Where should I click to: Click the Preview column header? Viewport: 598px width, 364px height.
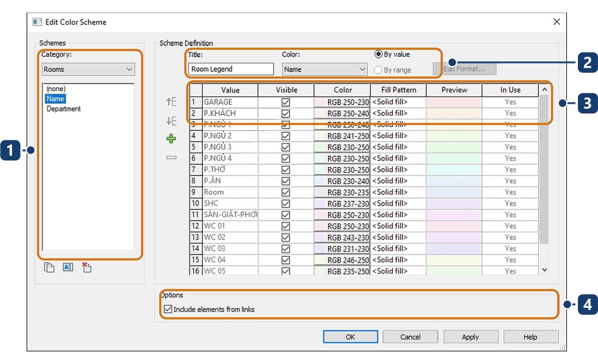pos(454,90)
